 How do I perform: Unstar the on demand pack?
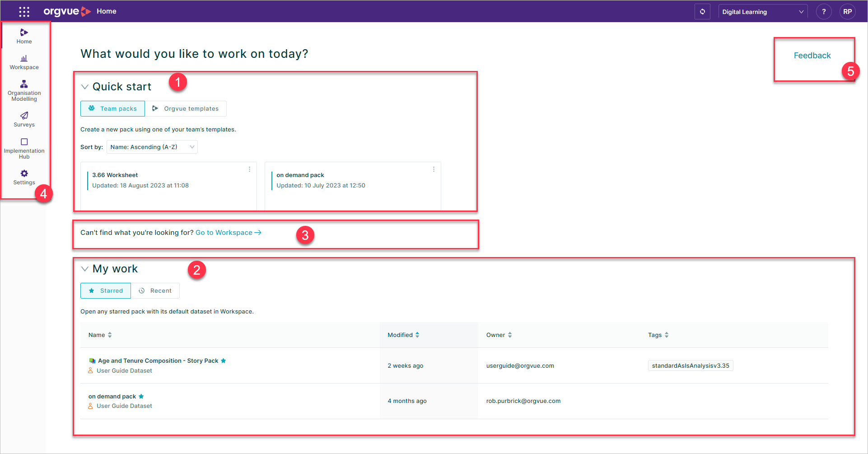[141, 396]
